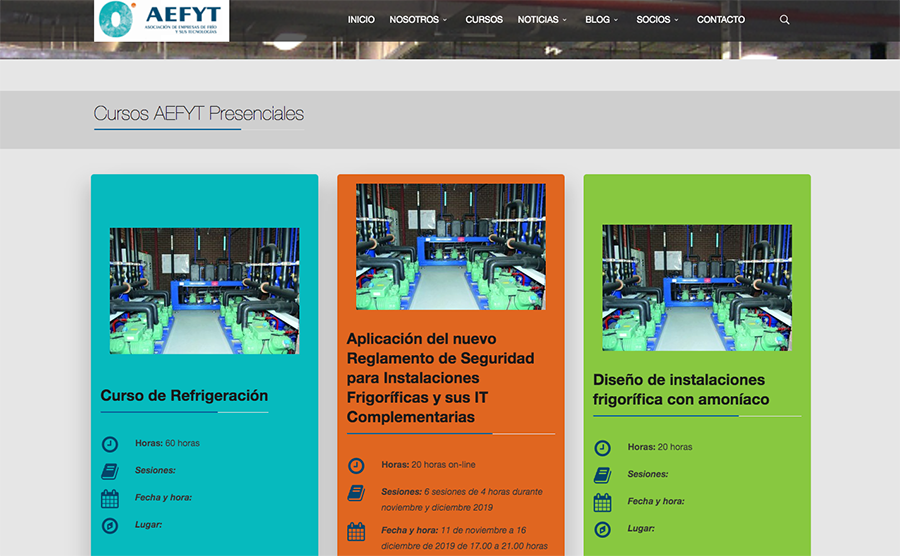The image size is (900, 556).
Task: Click 'Lugar:' label in the green card
Action: 641,528
